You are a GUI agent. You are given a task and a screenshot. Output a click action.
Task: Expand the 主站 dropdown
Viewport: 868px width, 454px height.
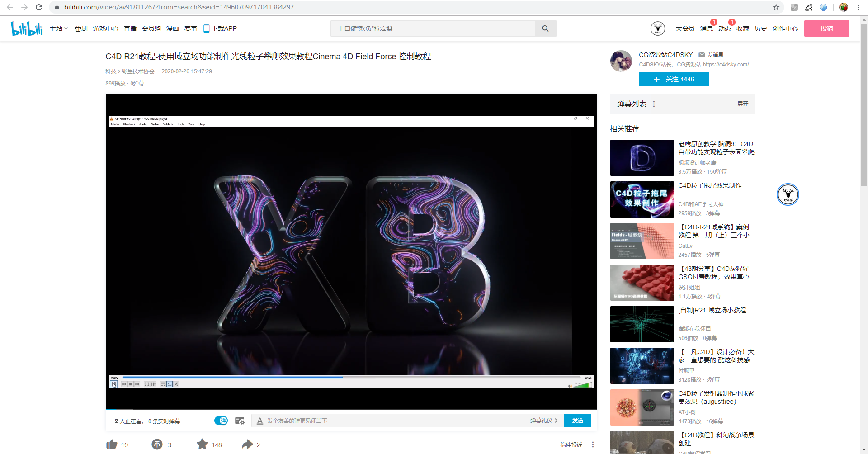59,28
